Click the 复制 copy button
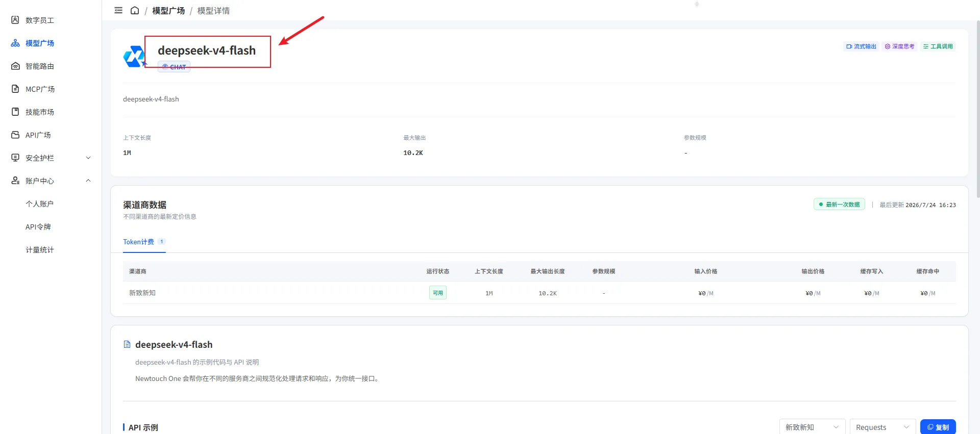Image resolution: width=980 pixels, height=434 pixels. coord(938,427)
